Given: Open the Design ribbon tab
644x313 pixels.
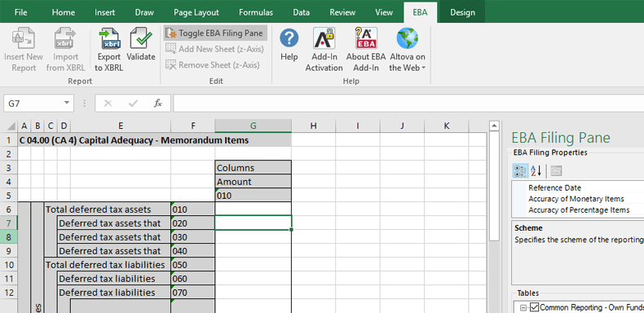Looking at the screenshot, I should 462,12.
